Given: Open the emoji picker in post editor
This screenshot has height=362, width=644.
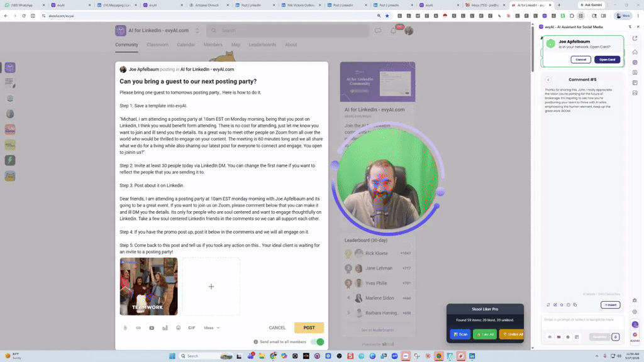Looking at the screenshot, I should tap(178, 328).
